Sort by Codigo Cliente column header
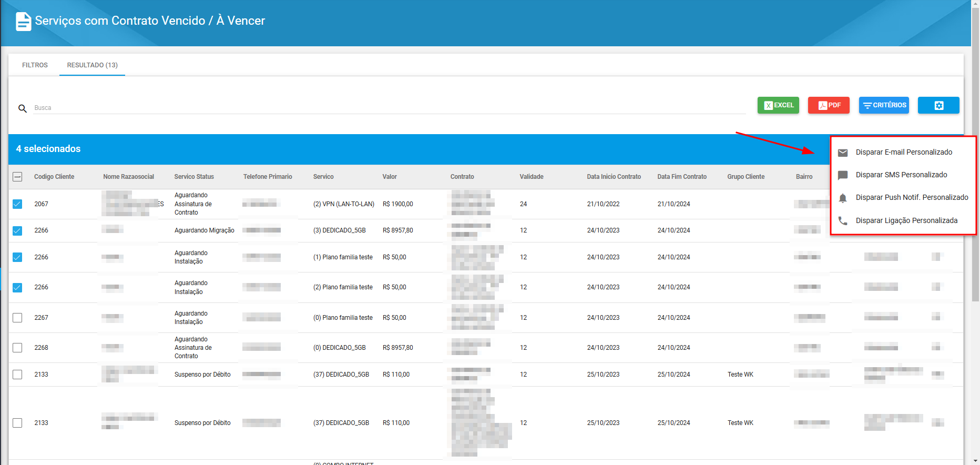This screenshot has height=465, width=980. pyautogui.click(x=54, y=177)
